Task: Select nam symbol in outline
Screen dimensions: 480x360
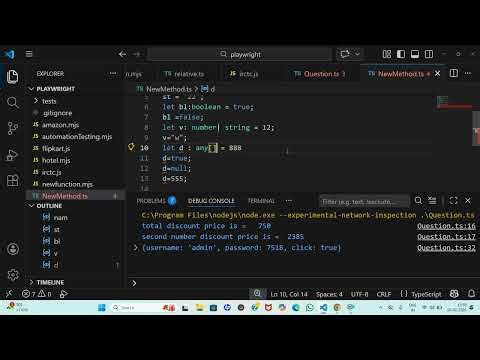Action: point(60,218)
